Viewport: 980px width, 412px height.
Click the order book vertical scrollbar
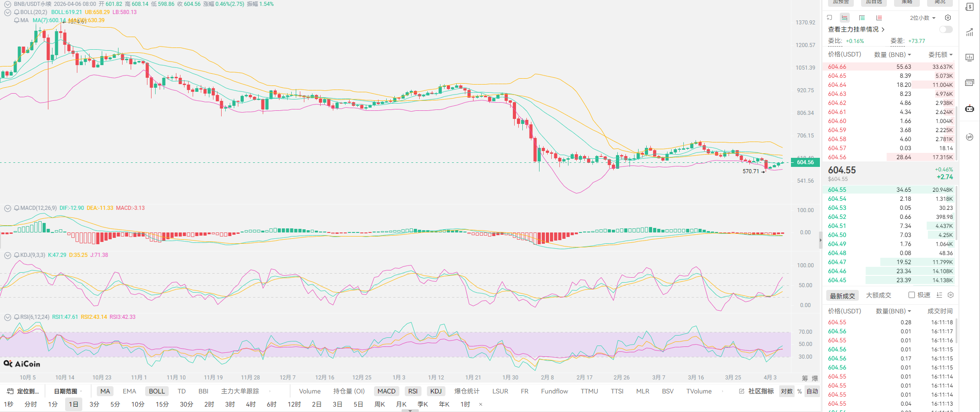956,113
